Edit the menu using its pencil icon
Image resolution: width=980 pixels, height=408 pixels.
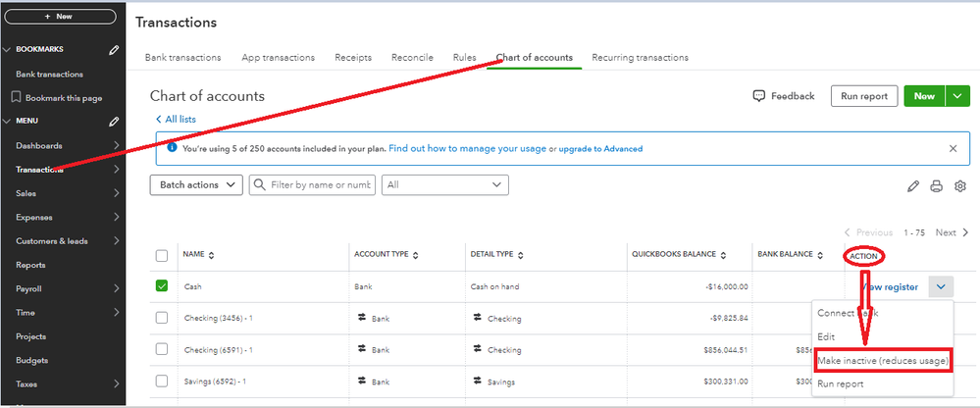coord(114,122)
